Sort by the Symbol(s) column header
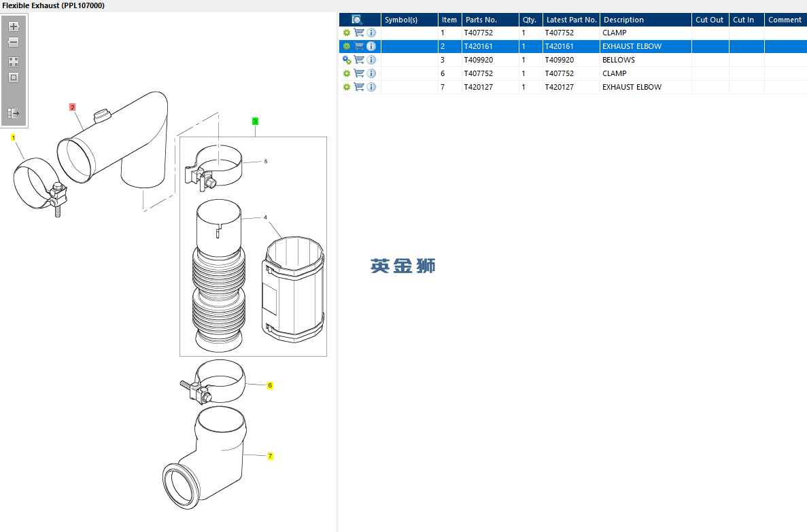 pyautogui.click(x=409, y=20)
